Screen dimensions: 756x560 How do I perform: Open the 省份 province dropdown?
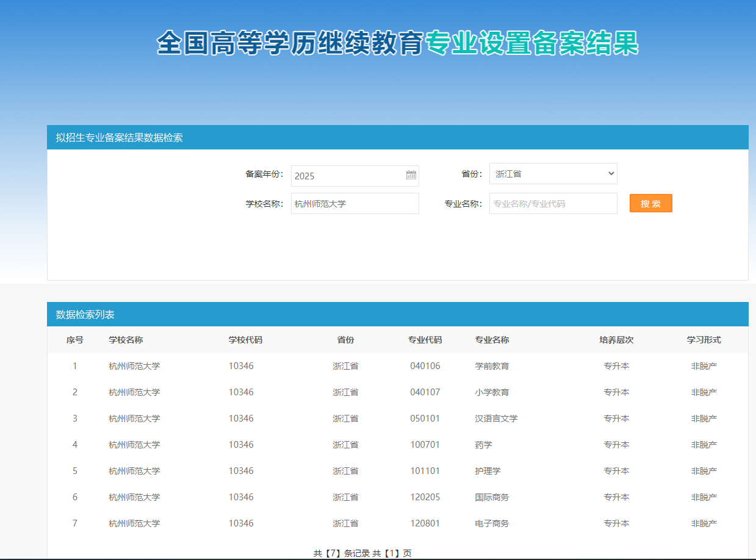point(553,174)
